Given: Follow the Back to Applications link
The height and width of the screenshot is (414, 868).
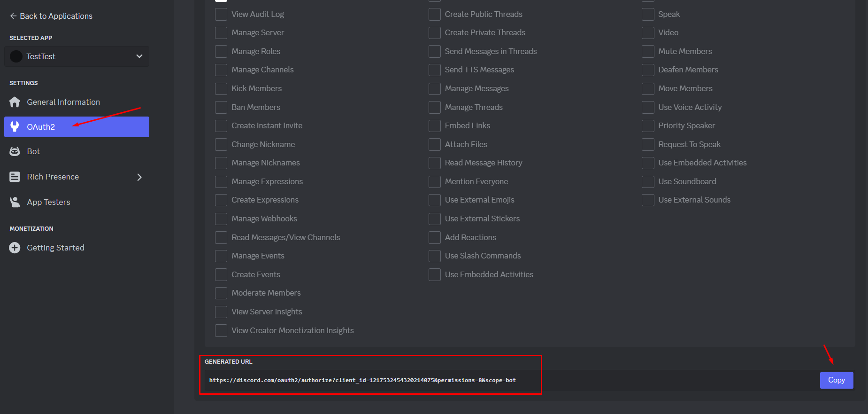Looking at the screenshot, I should 56,16.
